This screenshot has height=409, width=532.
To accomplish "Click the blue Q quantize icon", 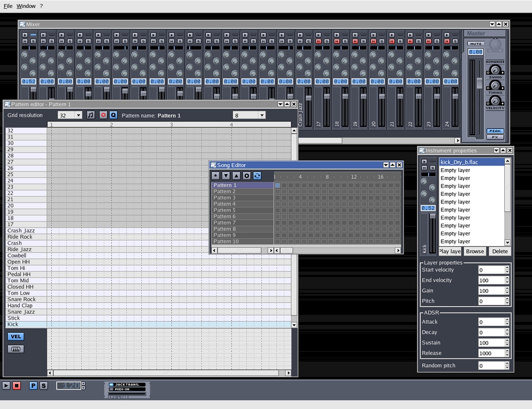I will point(113,115).
